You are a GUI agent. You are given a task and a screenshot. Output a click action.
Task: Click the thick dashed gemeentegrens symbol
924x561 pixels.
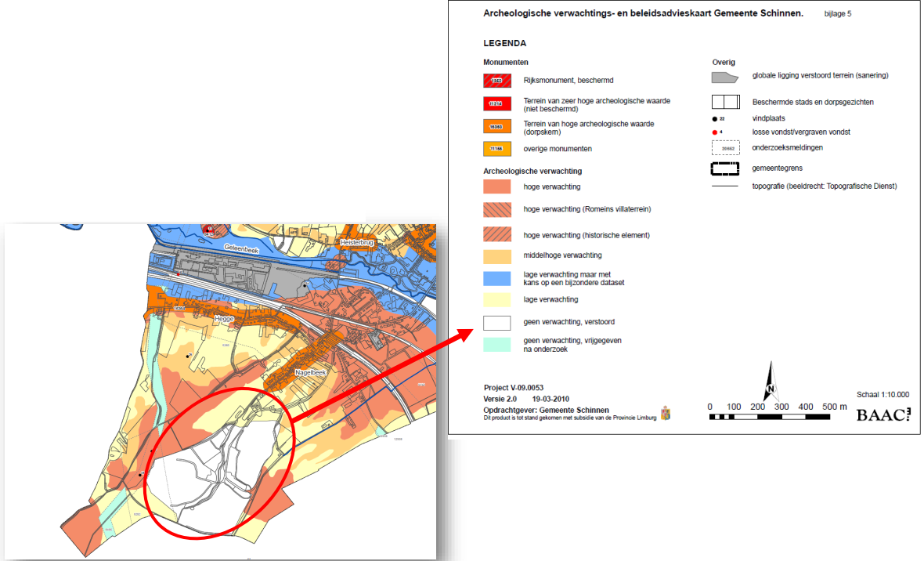725,168
